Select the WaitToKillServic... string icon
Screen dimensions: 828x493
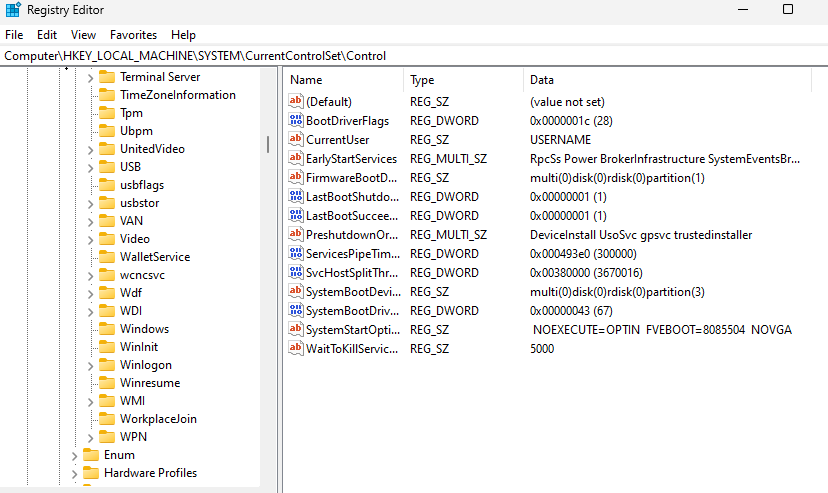tap(296, 348)
